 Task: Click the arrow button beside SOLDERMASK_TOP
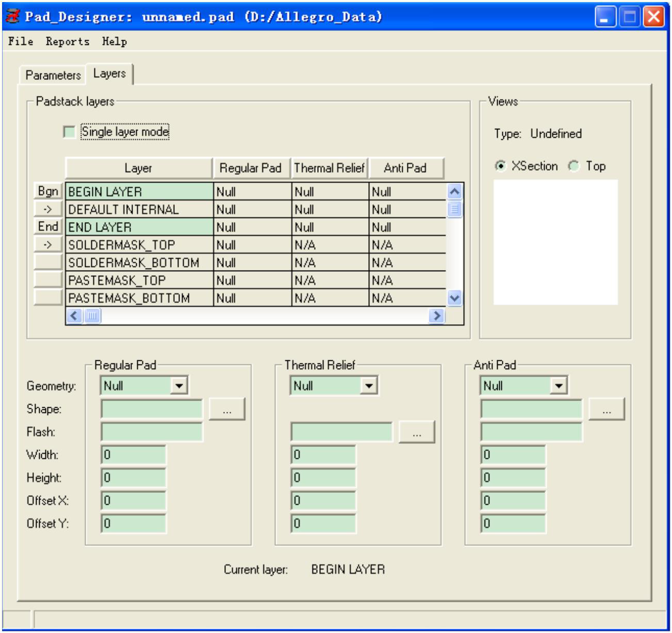[48, 245]
